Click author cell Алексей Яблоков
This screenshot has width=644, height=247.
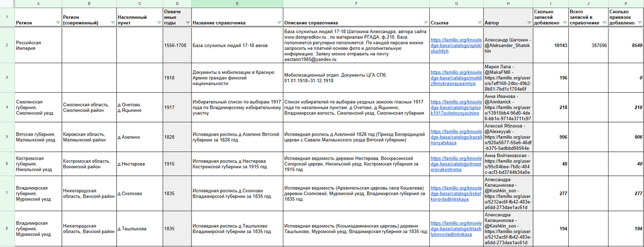[x=507, y=137]
